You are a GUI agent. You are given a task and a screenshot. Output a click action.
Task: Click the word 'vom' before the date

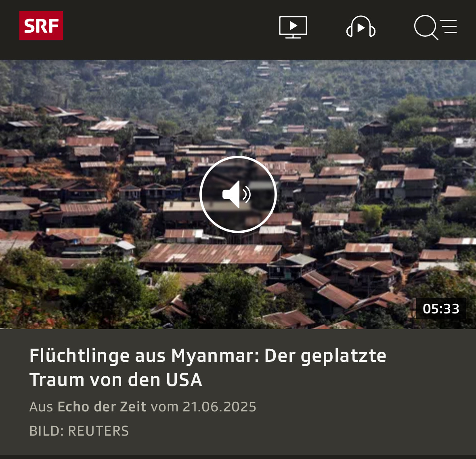tap(165, 407)
